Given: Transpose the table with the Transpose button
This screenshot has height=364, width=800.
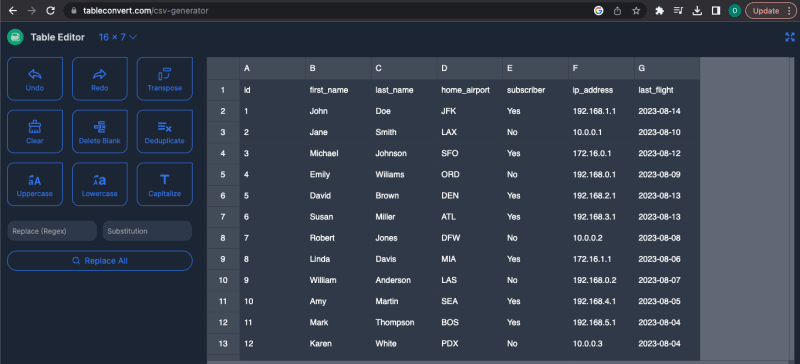Looking at the screenshot, I should tap(164, 79).
